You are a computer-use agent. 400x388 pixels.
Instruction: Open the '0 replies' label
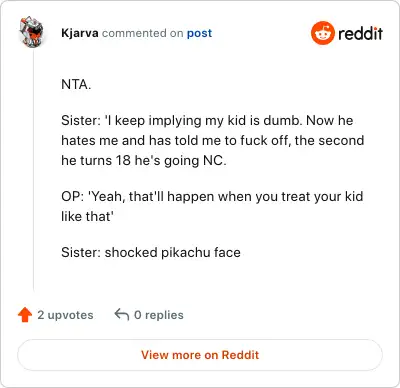tap(159, 315)
